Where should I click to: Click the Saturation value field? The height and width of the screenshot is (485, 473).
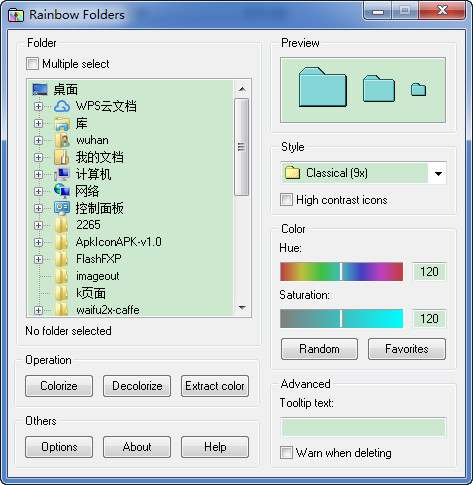429,319
